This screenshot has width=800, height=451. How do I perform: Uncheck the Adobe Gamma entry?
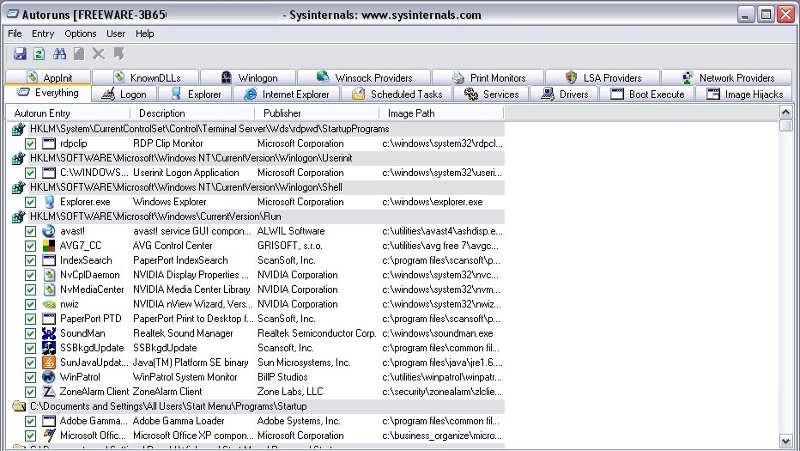pos(31,421)
